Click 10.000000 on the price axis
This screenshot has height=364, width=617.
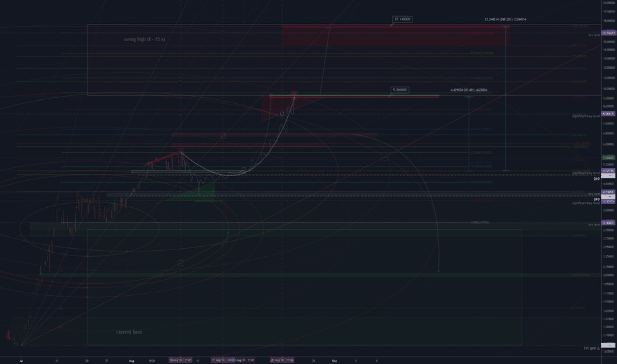[608, 89]
